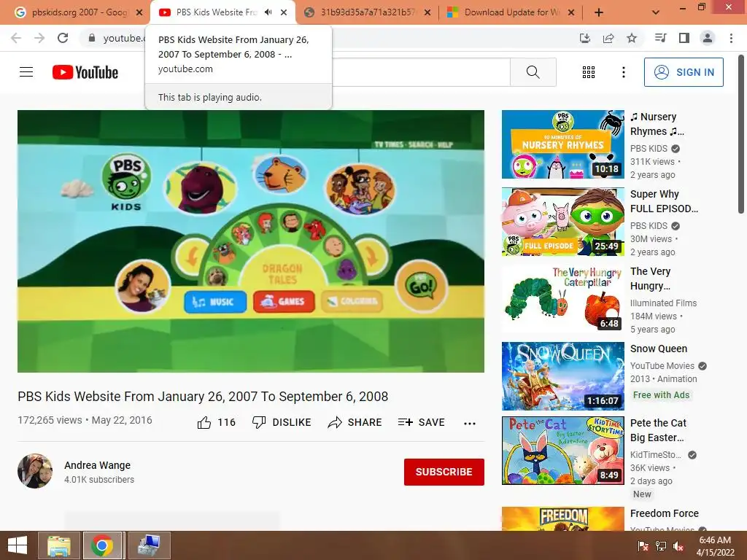The height and width of the screenshot is (560, 747).
Task: Close the Download Update tab
Action: (x=571, y=12)
